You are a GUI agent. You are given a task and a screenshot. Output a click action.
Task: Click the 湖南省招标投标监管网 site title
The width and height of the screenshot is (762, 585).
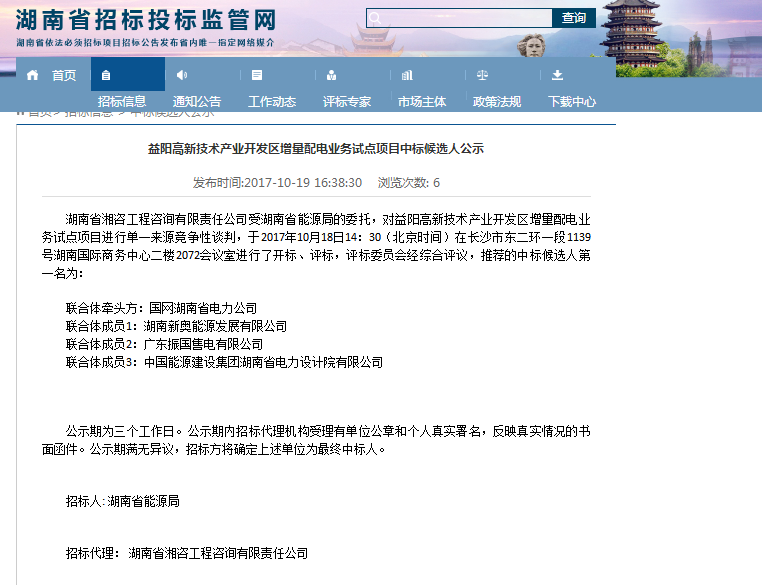click(x=146, y=20)
